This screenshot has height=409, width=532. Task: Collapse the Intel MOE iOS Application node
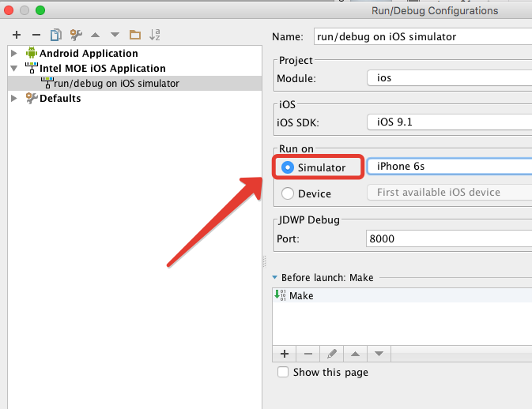(14, 68)
